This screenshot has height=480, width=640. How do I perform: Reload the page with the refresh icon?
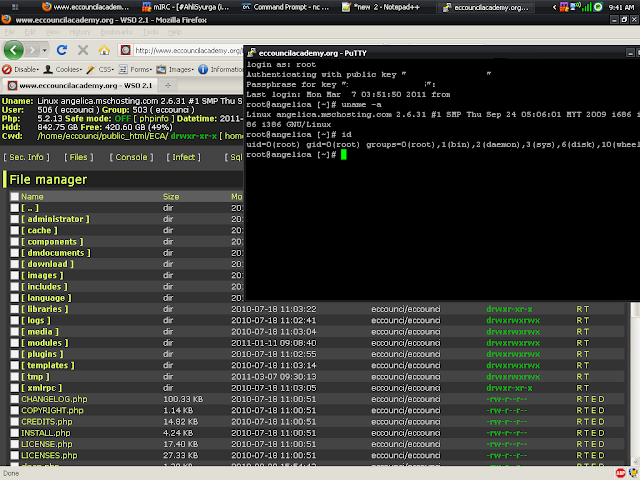pyautogui.click(x=61, y=50)
